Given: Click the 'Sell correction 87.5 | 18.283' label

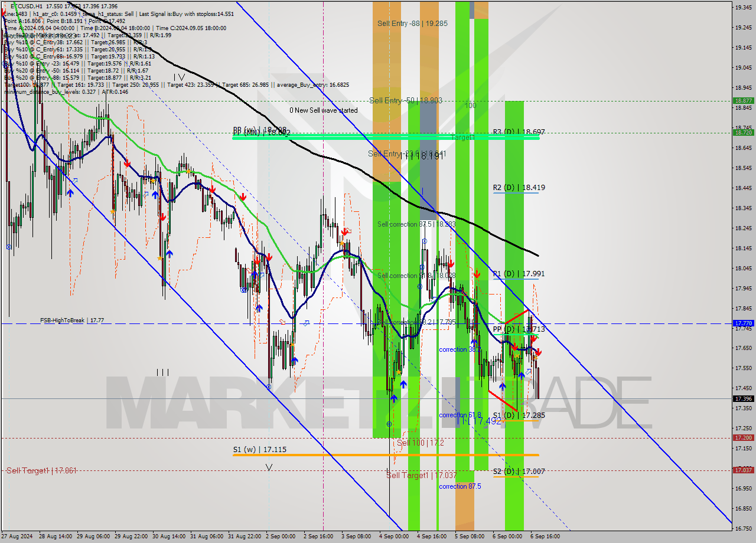Looking at the screenshot, I should pyautogui.click(x=416, y=224).
